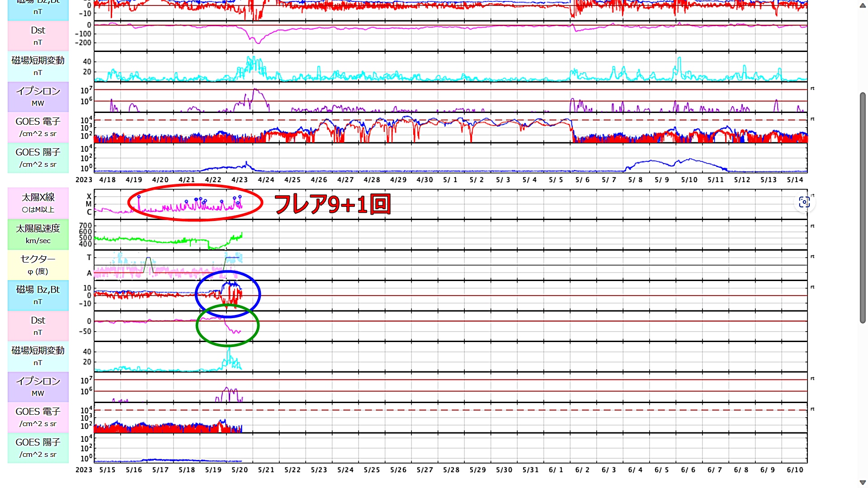Click the vertical scrollbar thumb
Viewport: 868px width, 488px height.
(x=862, y=208)
